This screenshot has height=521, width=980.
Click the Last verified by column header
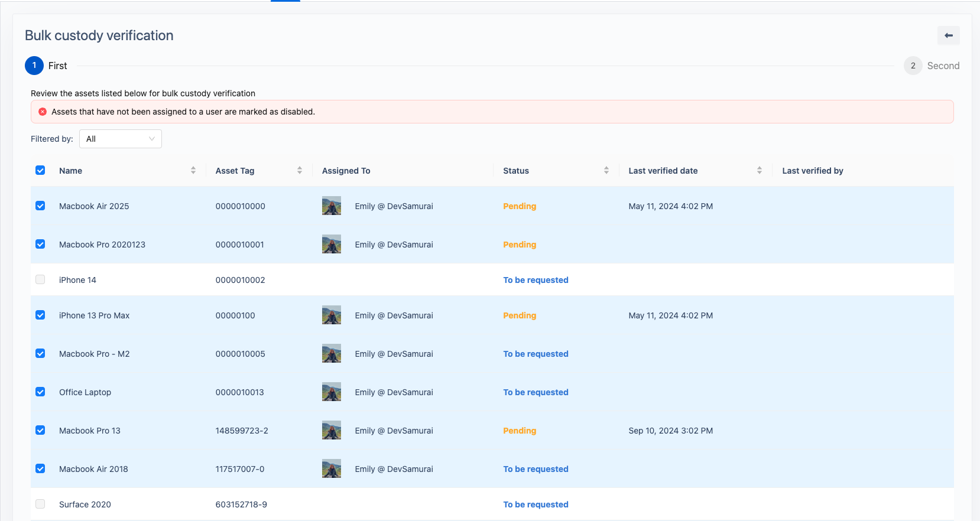tap(813, 171)
